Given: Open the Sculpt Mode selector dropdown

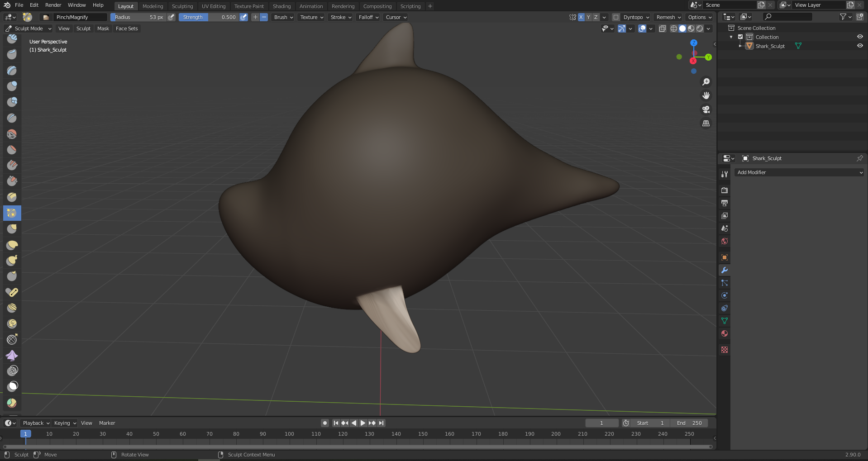Looking at the screenshot, I should click(x=29, y=29).
